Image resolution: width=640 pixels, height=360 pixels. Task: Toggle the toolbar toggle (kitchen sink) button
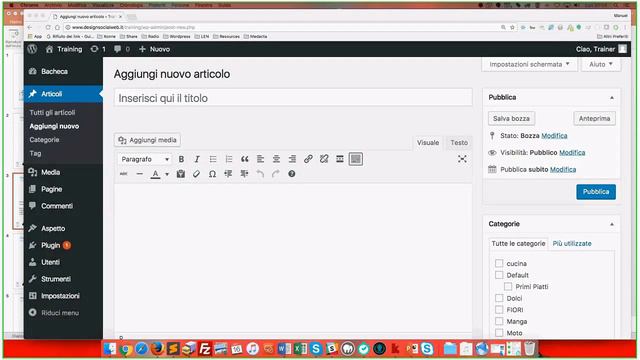pyautogui.click(x=356, y=159)
